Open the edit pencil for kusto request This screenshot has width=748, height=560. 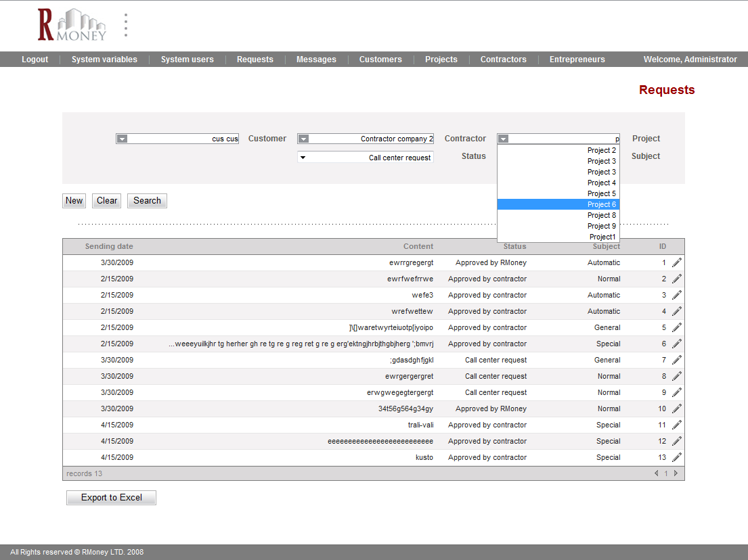click(x=676, y=457)
